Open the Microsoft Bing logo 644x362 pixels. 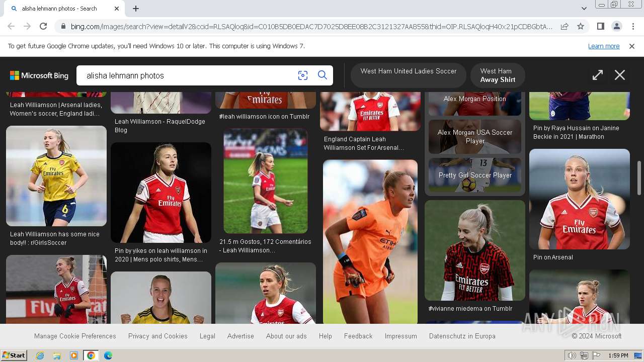click(39, 75)
